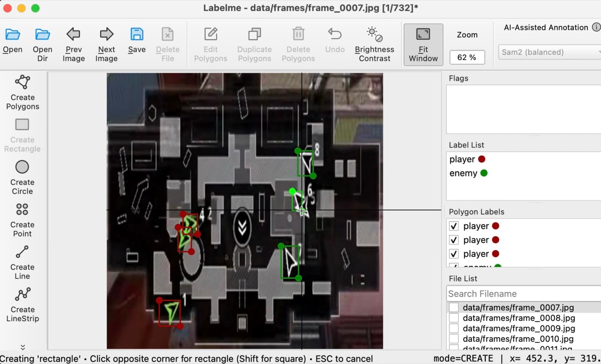Select data/frames/frame_0010.jpg in File List
Viewport: 601px width, 364px height.
click(518, 339)
